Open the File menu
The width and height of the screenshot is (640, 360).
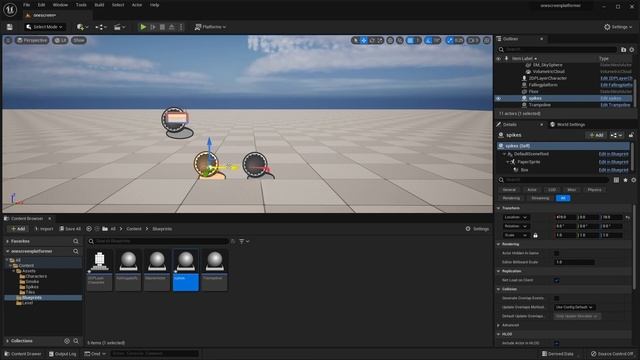coord(27,5)
